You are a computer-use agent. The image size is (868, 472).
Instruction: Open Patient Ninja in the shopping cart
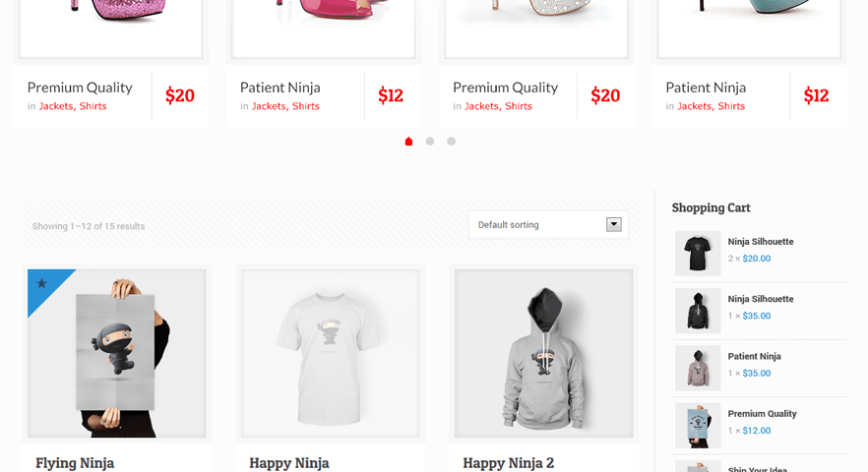coord(754,356)
